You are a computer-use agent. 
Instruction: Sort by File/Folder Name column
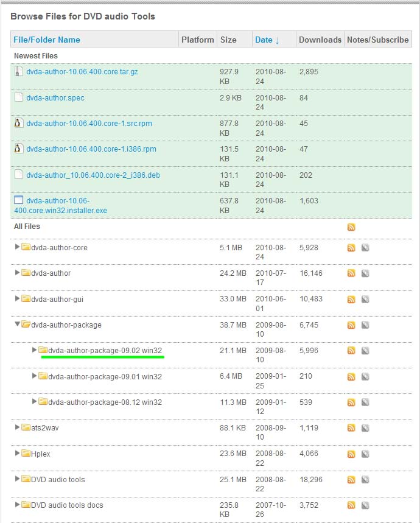click(x=47, y=40)
